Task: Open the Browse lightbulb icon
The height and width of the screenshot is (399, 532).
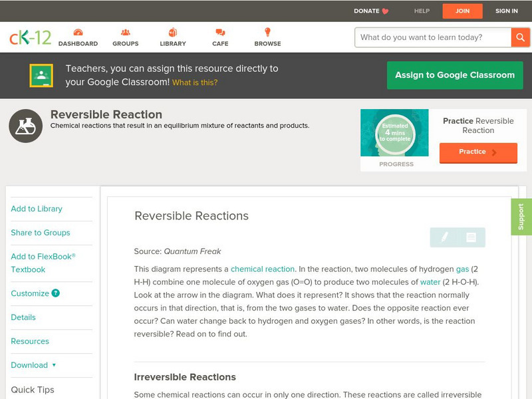Action: coord(267,32)
